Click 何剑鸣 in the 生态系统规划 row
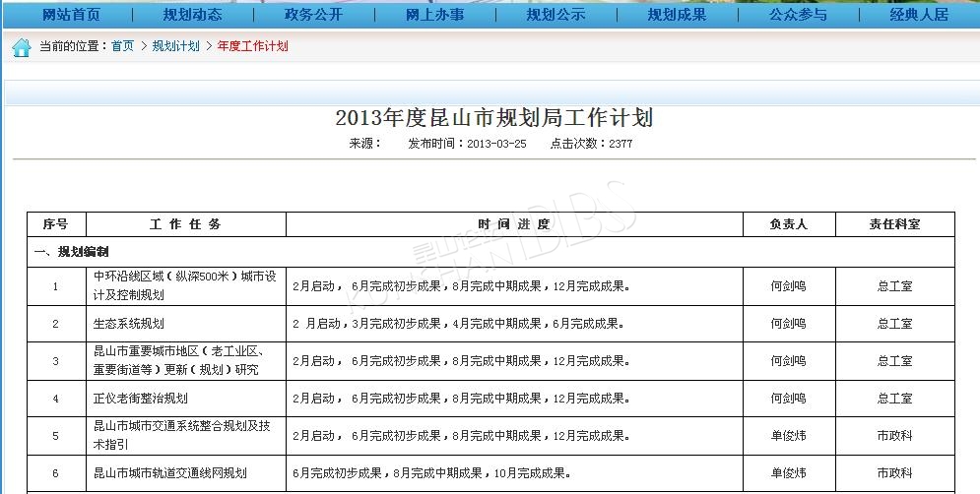The height and width of the screenshot is (494, 980). 789,324
